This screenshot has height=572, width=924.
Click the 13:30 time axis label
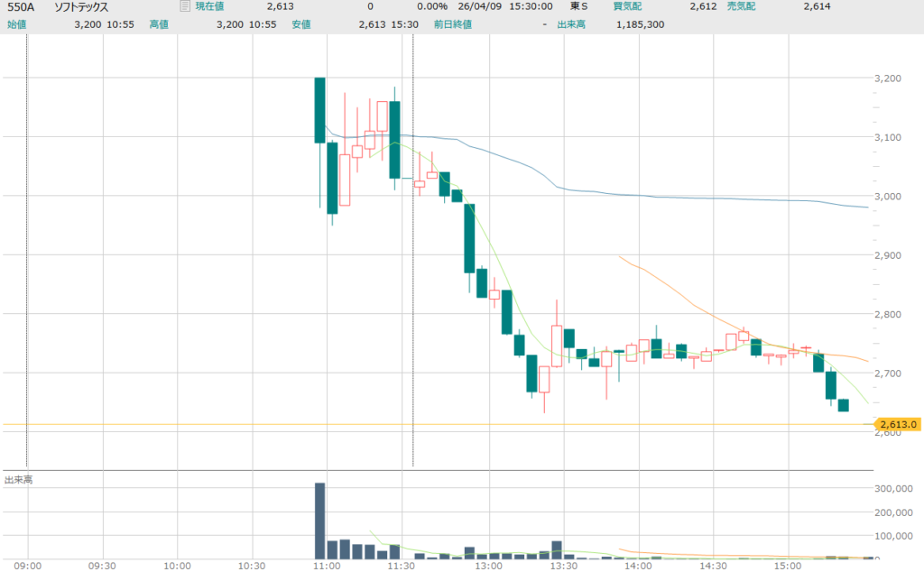coord(564,566)
